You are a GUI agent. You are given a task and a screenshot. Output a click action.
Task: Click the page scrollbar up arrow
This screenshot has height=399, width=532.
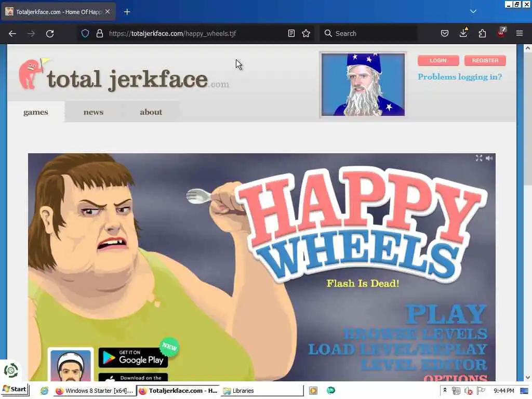(x=528, y=48)
